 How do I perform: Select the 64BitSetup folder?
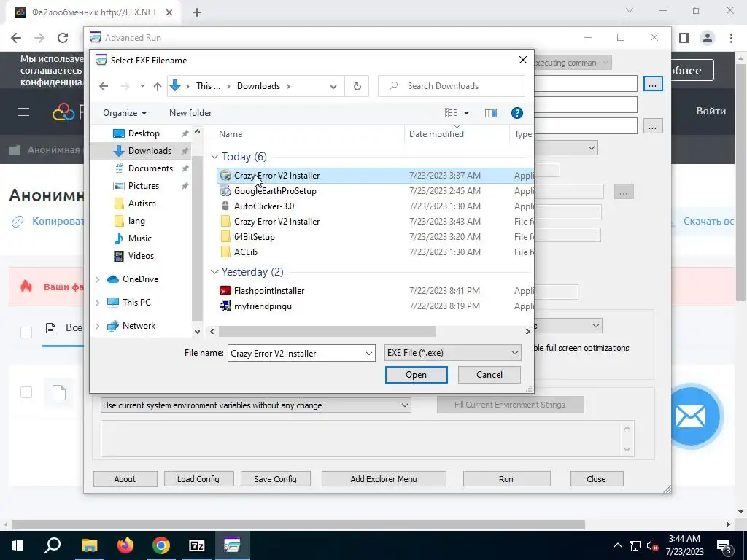[x=254, y=237]
